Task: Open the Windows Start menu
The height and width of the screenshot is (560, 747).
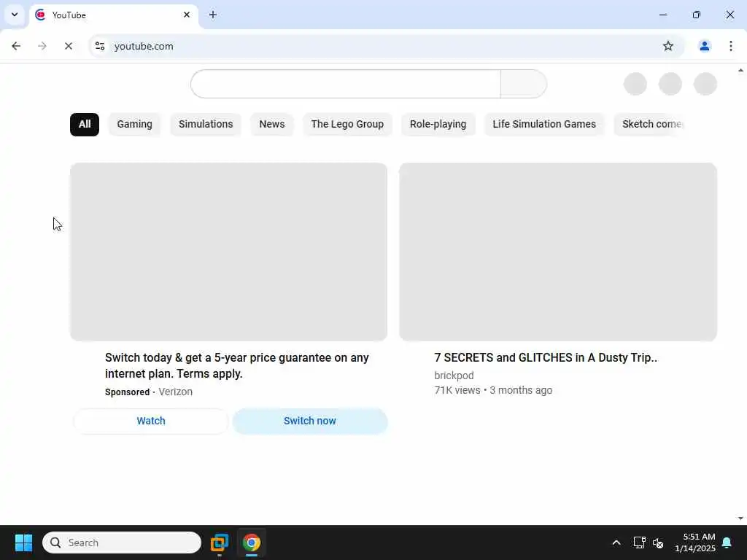Action: tap(23, 542)
